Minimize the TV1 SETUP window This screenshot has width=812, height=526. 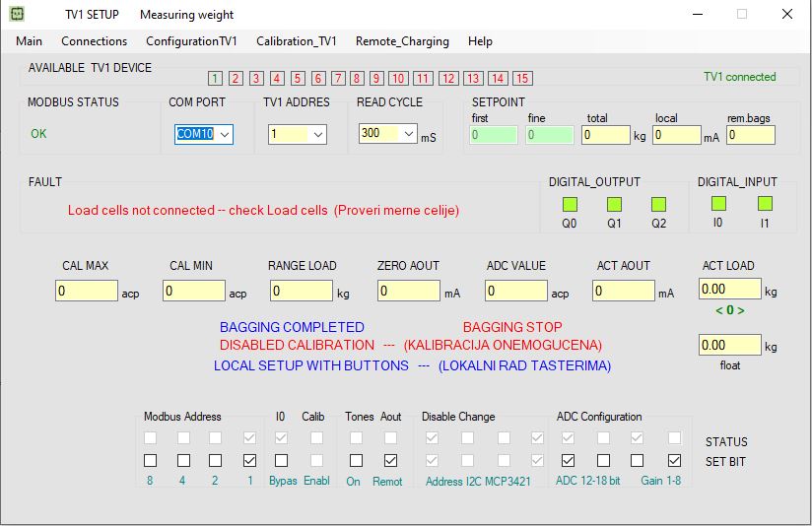698,14
